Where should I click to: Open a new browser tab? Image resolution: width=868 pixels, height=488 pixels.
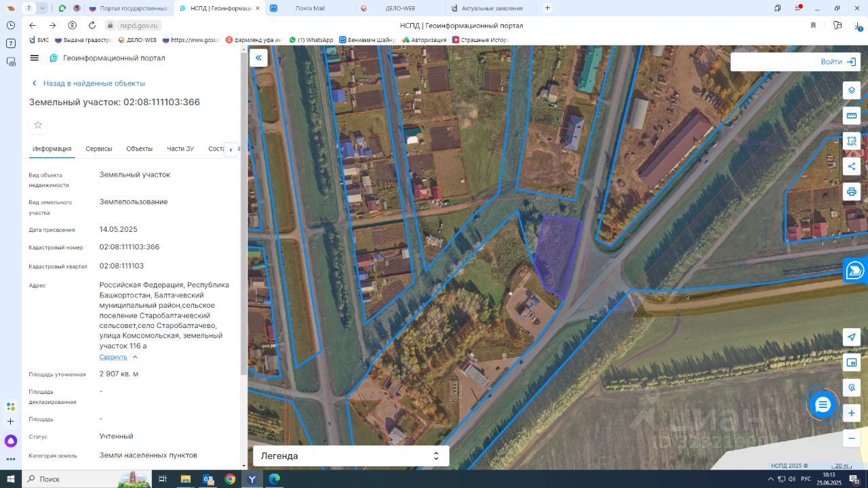[547, 8]
